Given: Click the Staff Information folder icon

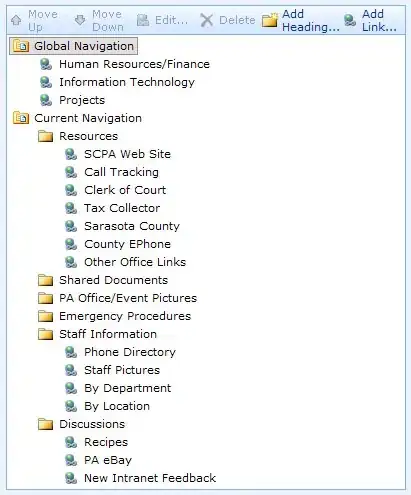Looking at the screenshot, I should 46,334.
